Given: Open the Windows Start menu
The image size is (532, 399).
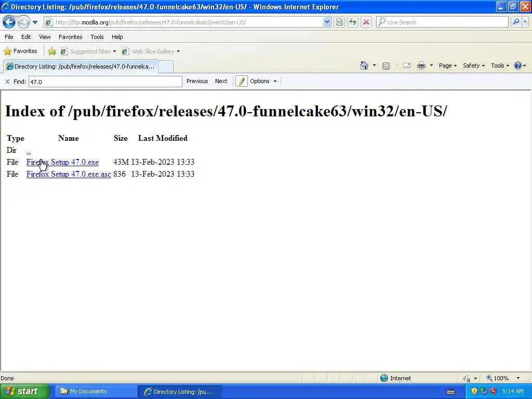Looking at the screenshot, I should point(24,392).
